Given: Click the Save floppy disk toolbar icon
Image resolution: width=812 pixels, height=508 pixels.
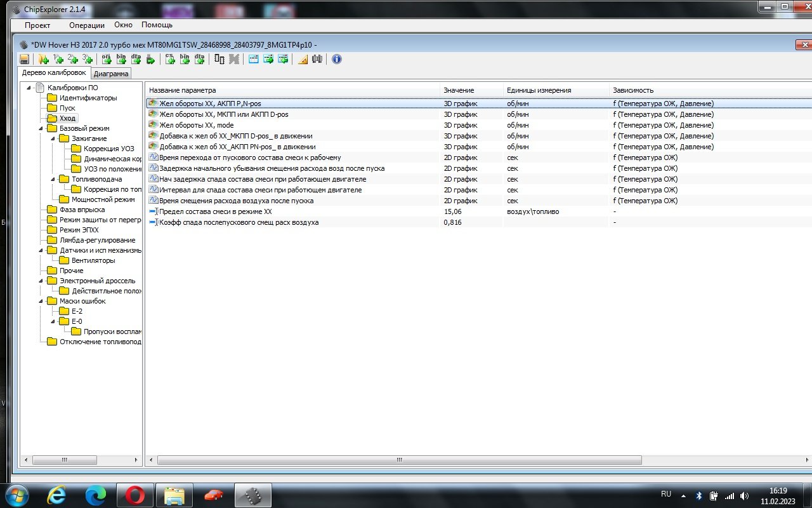Looking at the screenshot, I should pyautogui.click(x=24, y=59).
